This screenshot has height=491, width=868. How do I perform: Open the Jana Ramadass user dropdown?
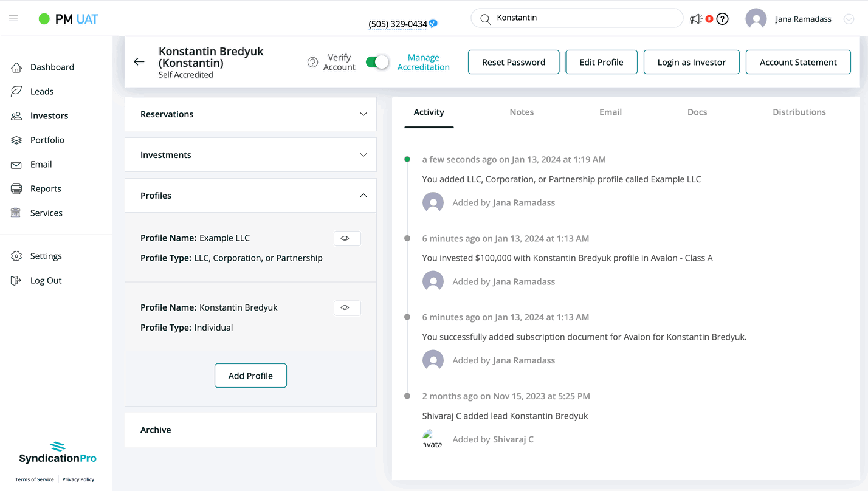849,19
